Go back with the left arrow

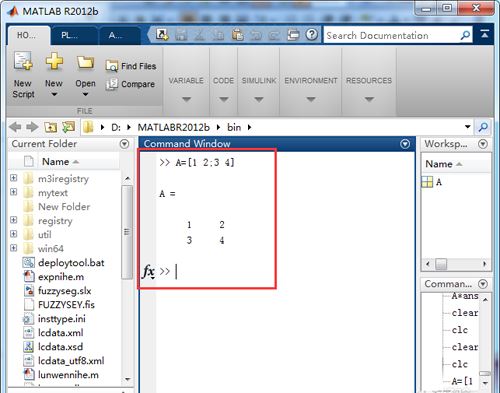(15, 127)
